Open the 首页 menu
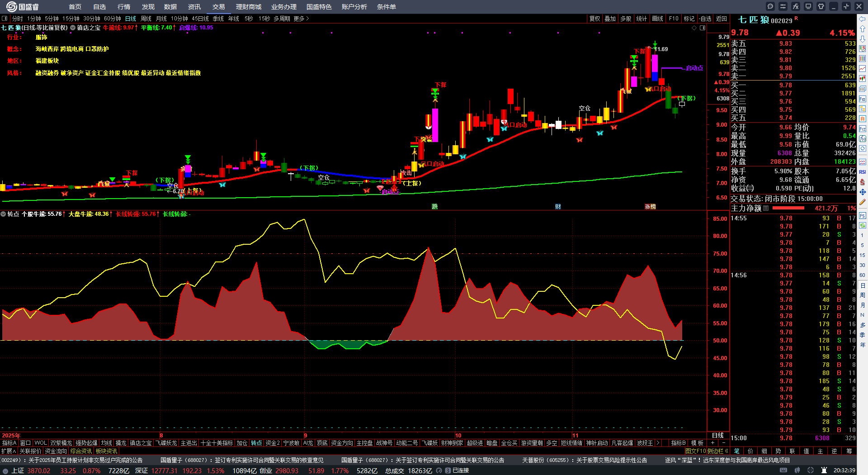 point(75,7)
